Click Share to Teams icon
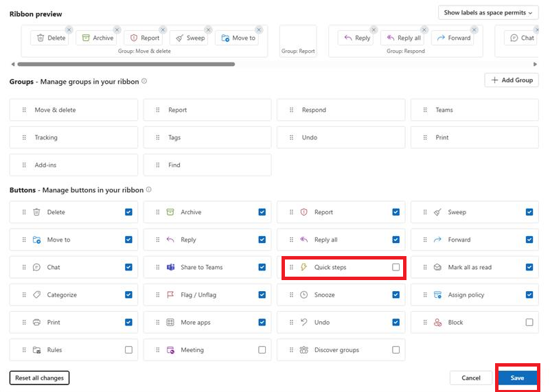550x392 pixels. (170, 267)
